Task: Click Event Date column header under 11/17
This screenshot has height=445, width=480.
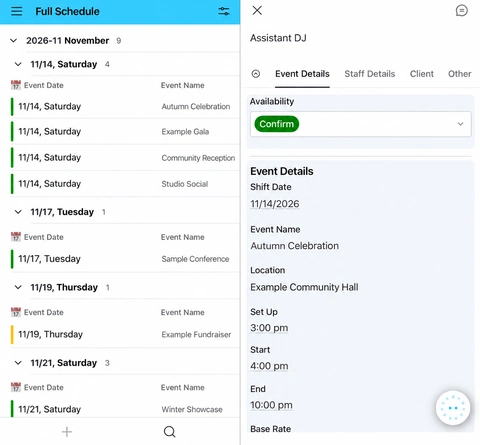Action: (x=44, y=237)
